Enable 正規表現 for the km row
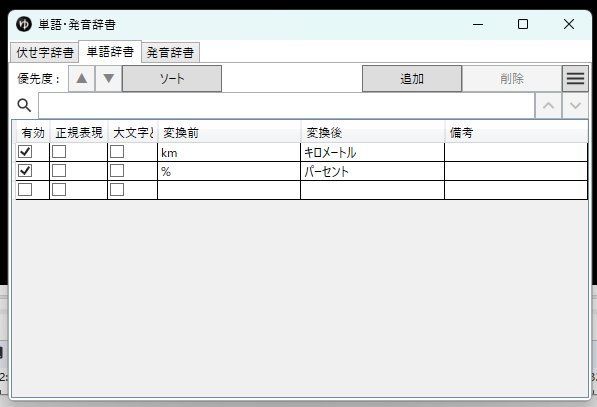This screenshot has height=407, width=597. pyautogui.click(x=59, y=152)
